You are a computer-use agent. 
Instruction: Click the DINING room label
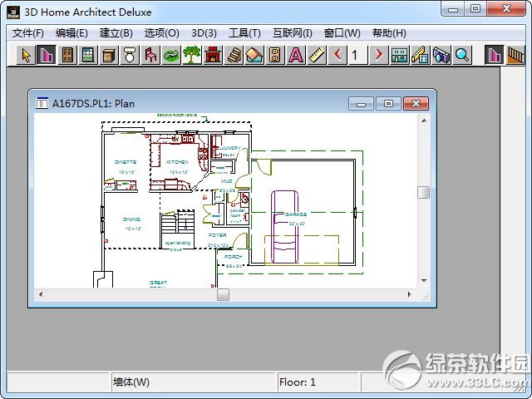(131, 219)
